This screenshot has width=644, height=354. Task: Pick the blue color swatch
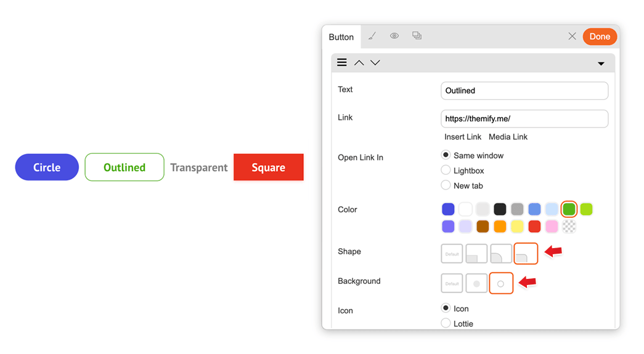click(x=448, y=209)
